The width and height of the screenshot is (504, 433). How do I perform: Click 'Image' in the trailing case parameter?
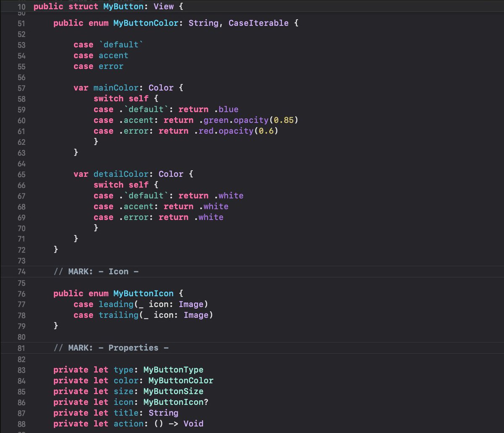pos(196,315)
